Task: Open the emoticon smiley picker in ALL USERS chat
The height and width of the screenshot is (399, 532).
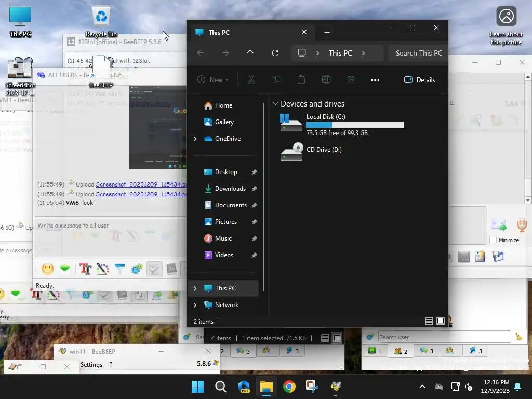Action: tap(47, 269)
